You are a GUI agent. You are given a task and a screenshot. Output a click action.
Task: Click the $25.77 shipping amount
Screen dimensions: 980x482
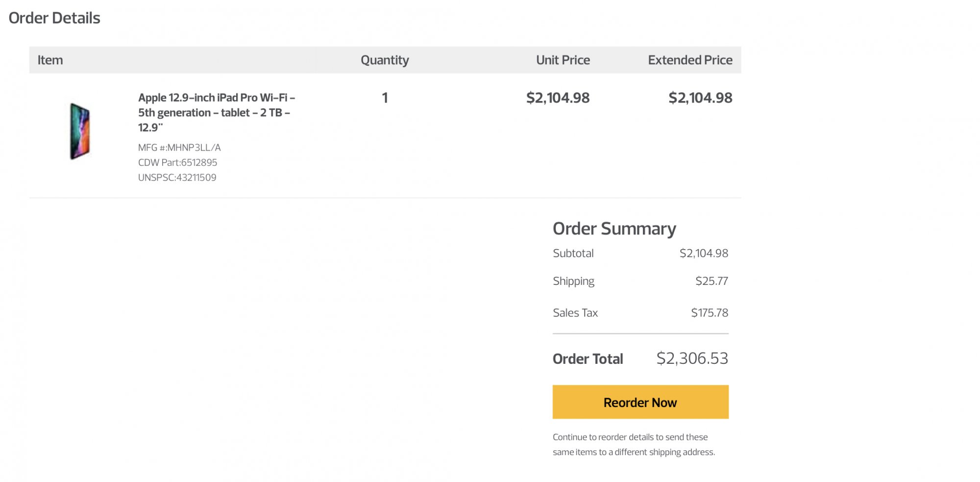click(x=711, y=281)
